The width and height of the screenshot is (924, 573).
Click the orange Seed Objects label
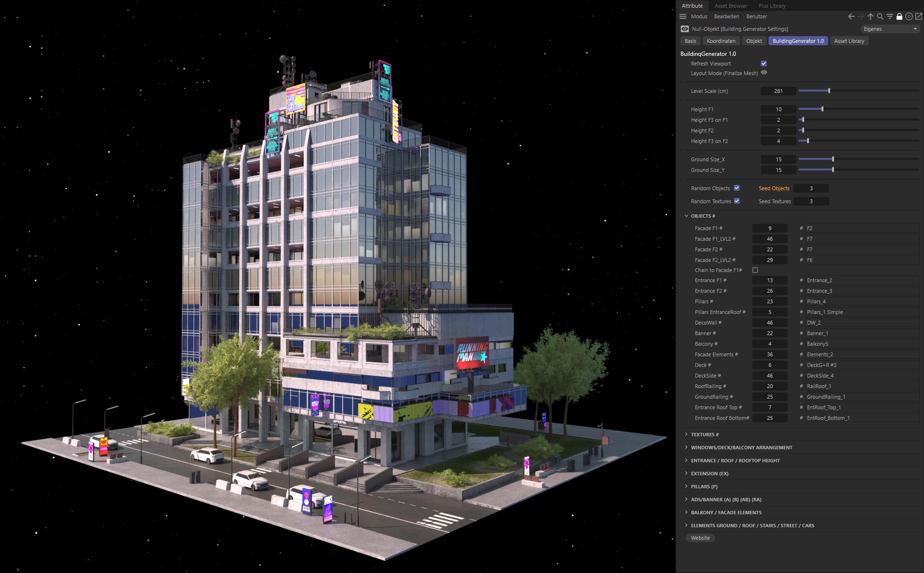pyautogui.click(x=774, y=188)
